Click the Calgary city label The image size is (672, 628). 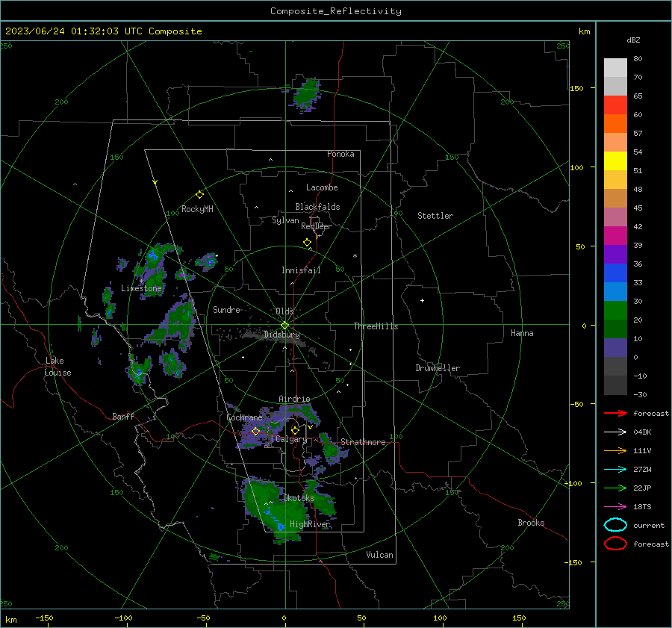click(x=291, y=439)
